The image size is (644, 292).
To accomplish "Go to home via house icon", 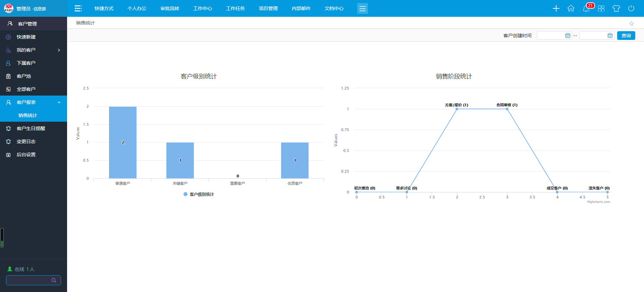I will tap(571, 8).
